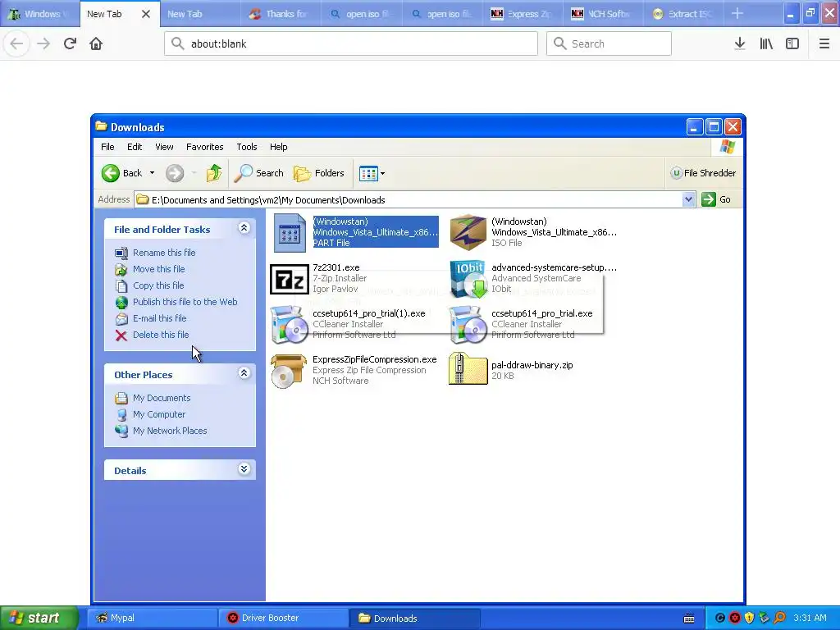Open the View menu
The image size is (840, 630).
[x=164, y=147]
